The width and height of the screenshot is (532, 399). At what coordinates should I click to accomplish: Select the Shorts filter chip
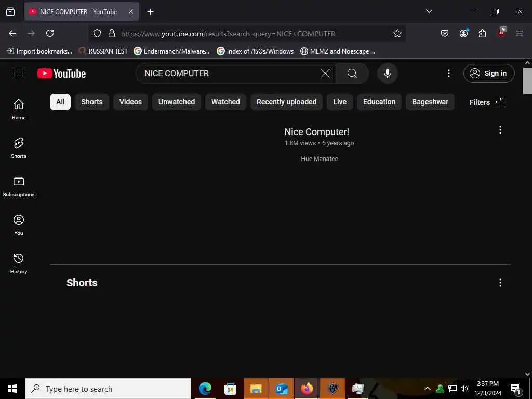(x=91, y=102)
